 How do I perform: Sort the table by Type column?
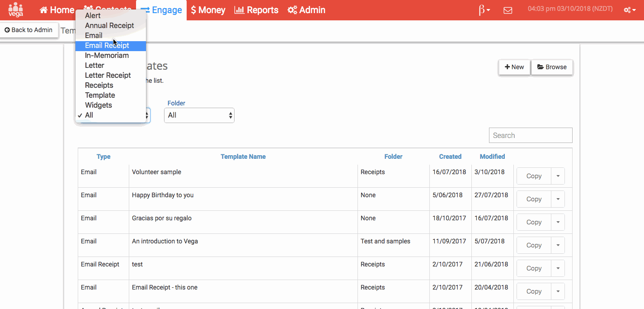coord(103,157)
